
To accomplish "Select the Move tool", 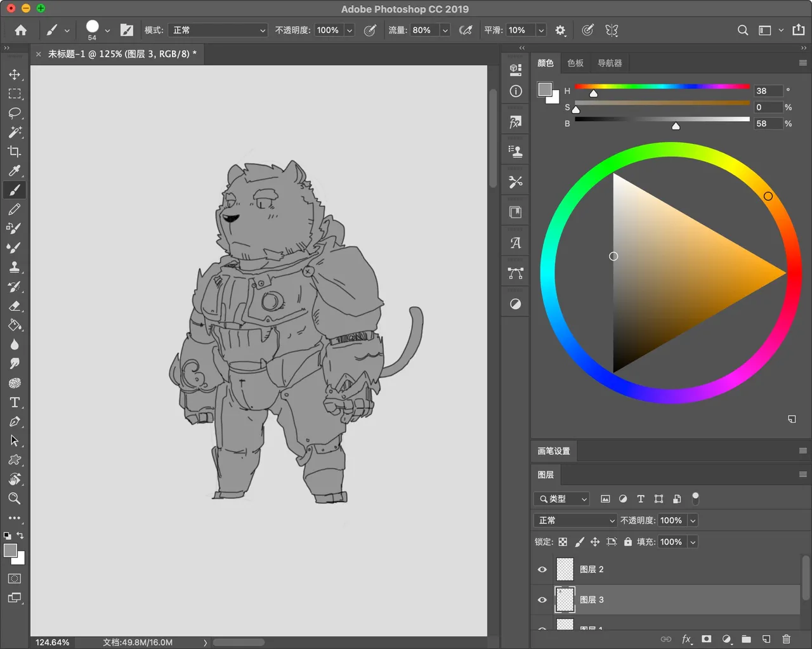I will click(15, 74).
